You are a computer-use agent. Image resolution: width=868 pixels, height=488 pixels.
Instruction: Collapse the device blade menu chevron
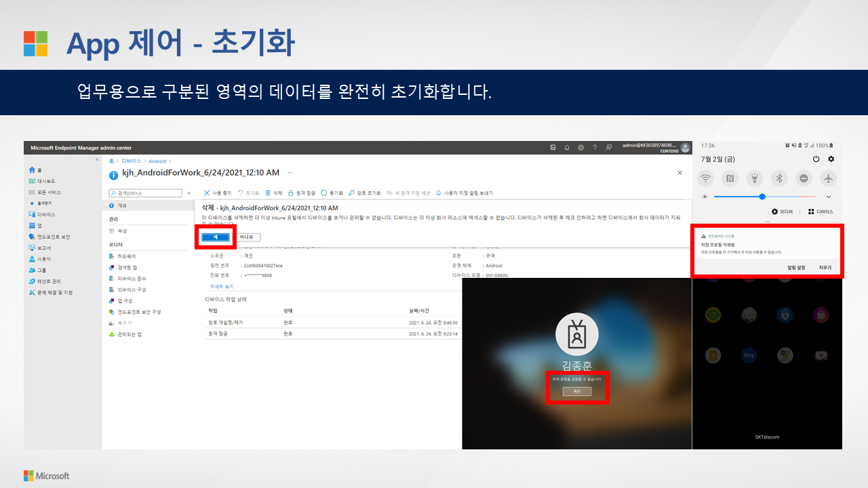(x=189, y=193)
